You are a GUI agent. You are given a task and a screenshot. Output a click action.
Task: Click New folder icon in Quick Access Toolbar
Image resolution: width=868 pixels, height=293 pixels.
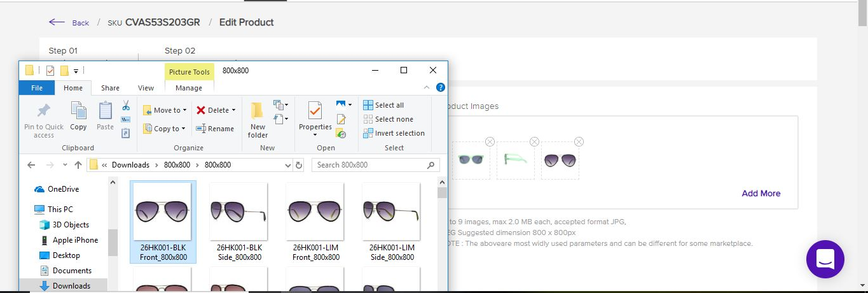pos(64,71)
